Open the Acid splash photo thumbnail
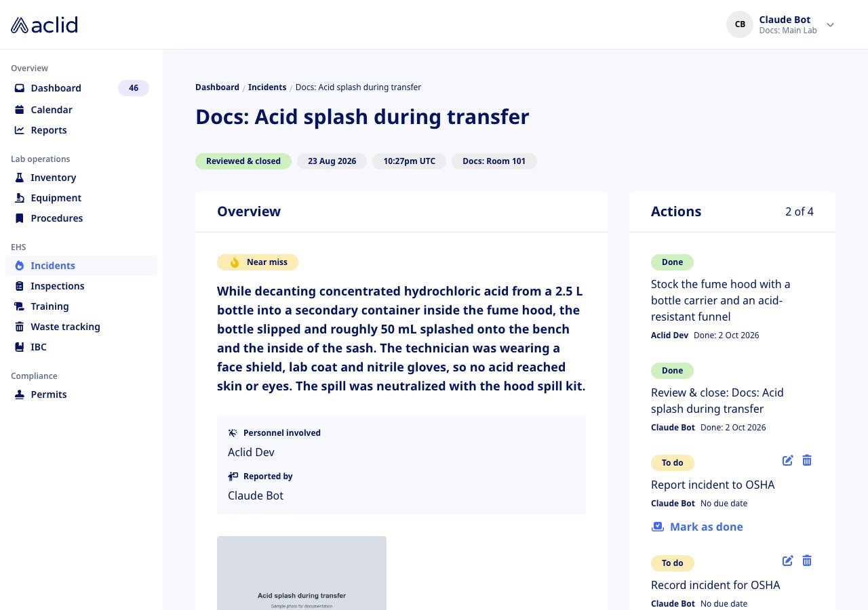Image resolution: width=868 pixels, height=610 pixels. click(302, 573)
